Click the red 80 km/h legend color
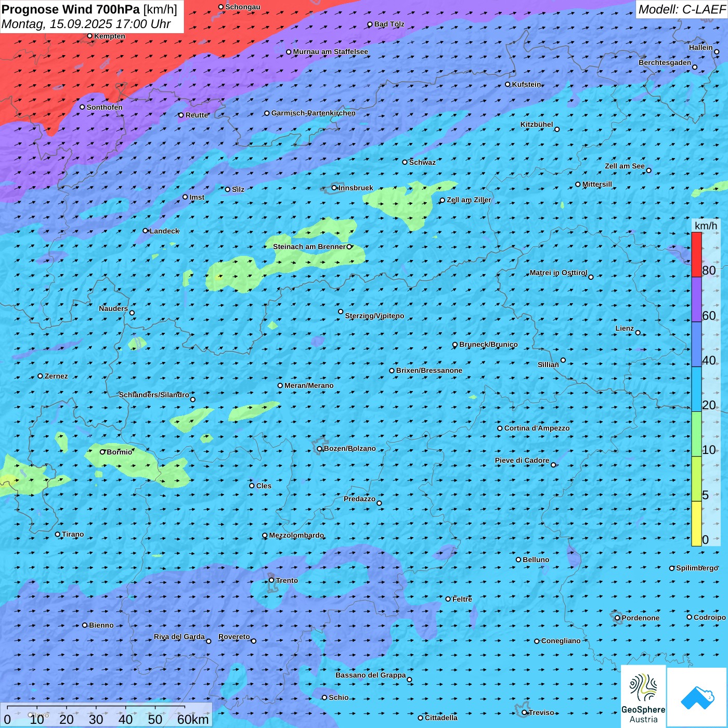Viewport: 728px width, 728px height. [696, 255]
